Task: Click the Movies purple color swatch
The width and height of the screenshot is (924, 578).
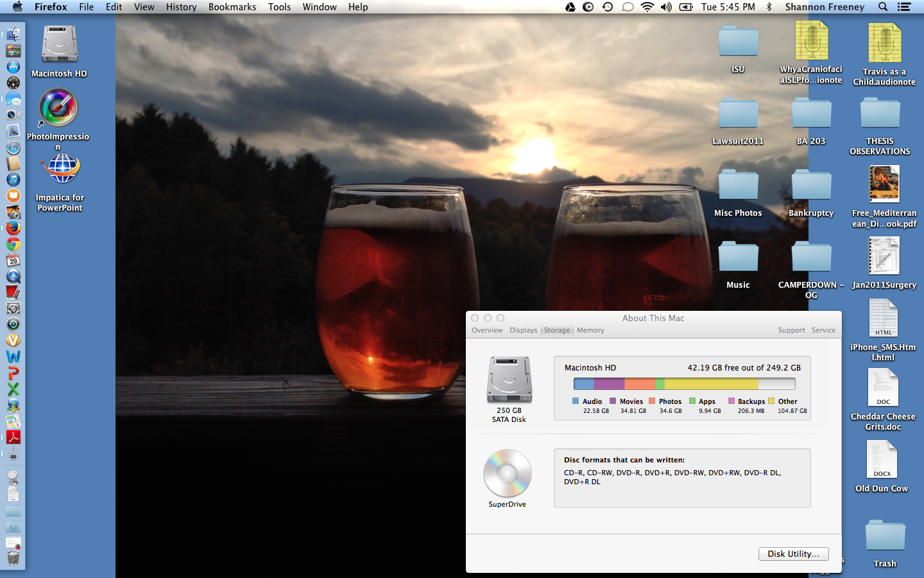Action: (613, 401)
